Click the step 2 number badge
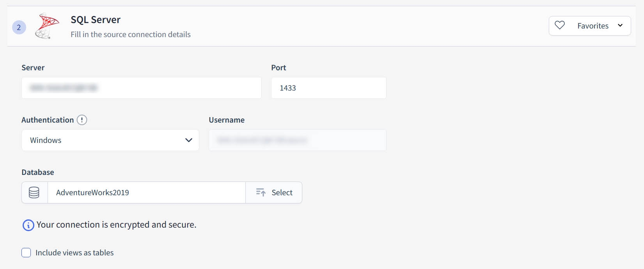Image resolution: width=644 pixels, height=269 pixels. tap(19, 27)
